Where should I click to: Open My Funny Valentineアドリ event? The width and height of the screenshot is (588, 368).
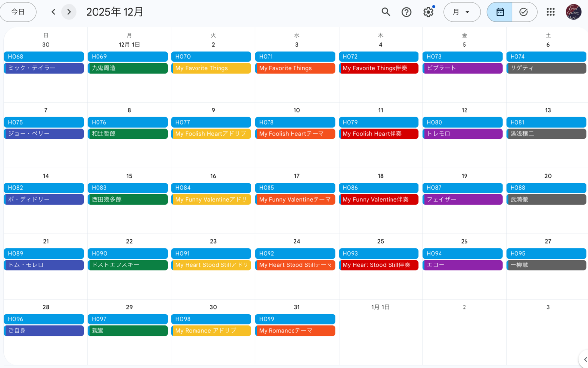click(212, 199)
